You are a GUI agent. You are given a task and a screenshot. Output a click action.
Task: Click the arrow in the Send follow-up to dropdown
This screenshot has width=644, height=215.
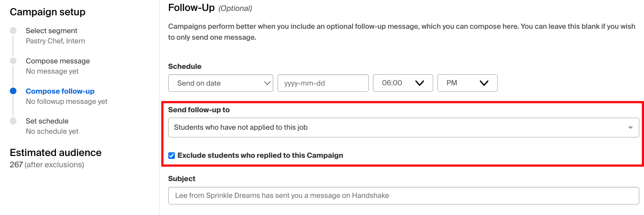tap(631, 127)
